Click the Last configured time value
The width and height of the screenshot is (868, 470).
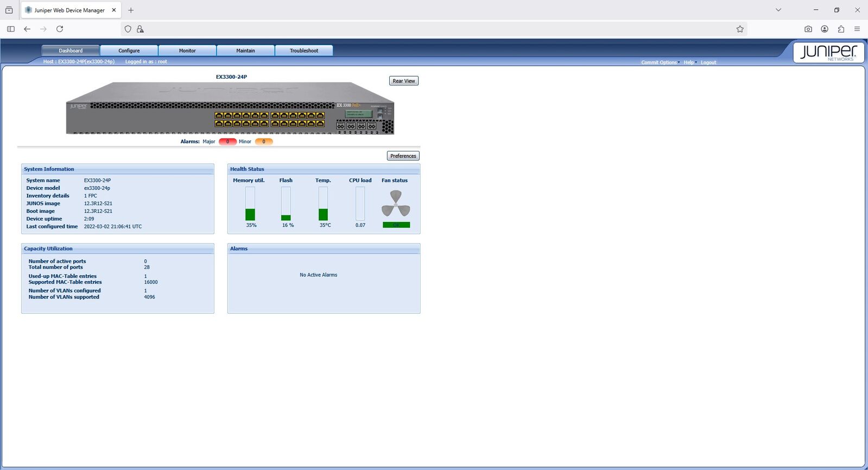click(113, 227)
